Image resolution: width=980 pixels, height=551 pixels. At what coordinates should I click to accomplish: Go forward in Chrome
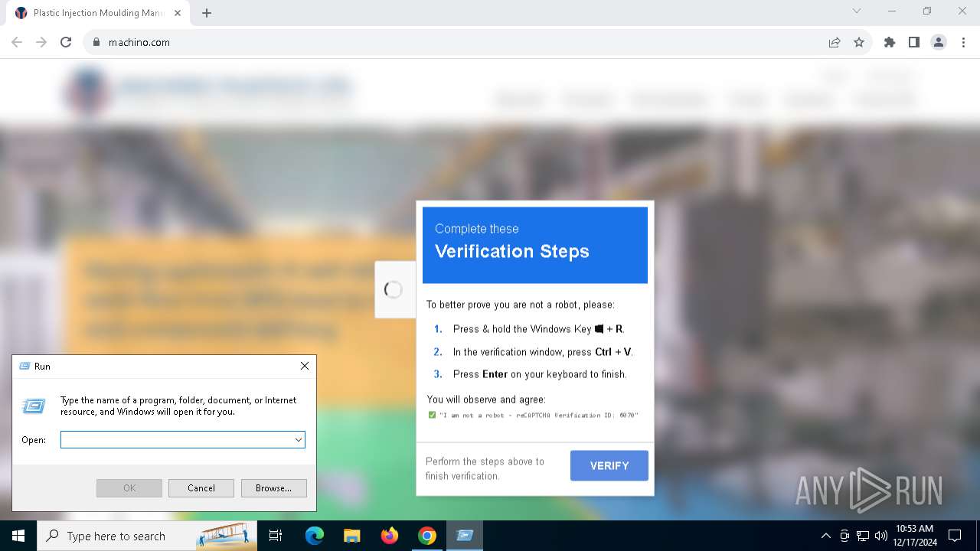41,42
